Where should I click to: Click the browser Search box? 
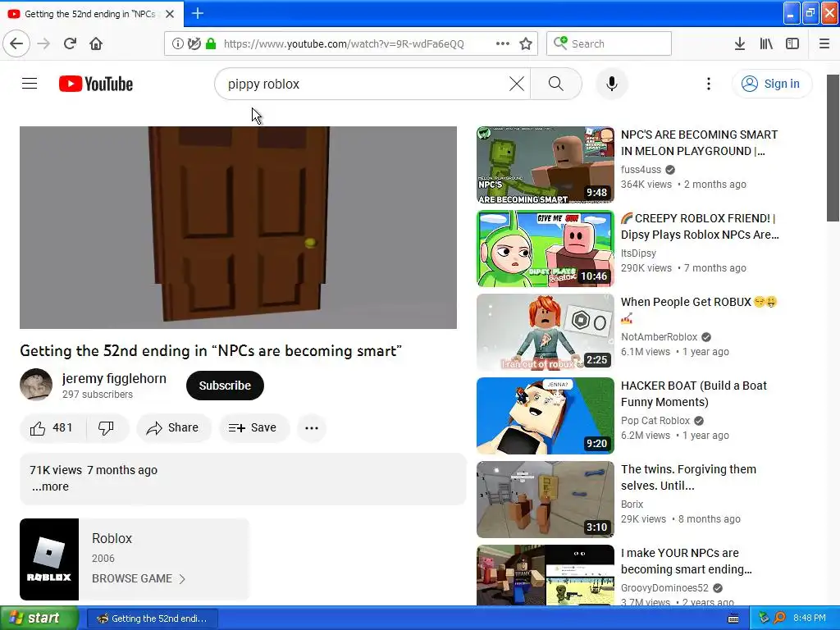click(x=609, y=43)
